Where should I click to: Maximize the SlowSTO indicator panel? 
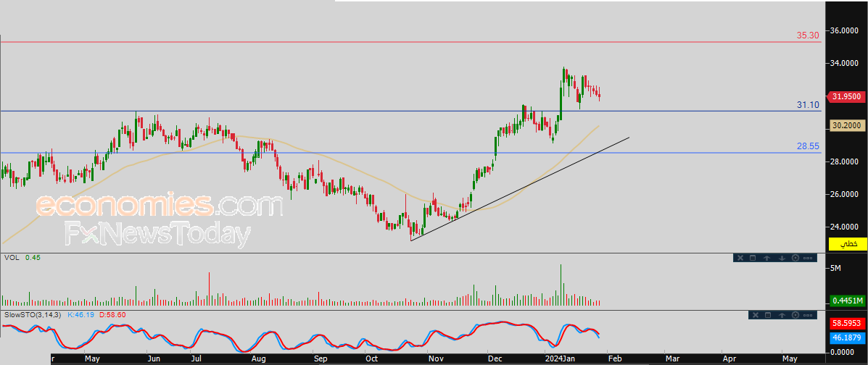[768, 315]
